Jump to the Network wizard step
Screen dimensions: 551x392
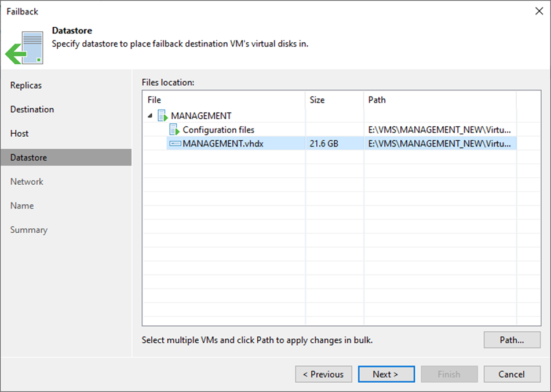(27, 182)
